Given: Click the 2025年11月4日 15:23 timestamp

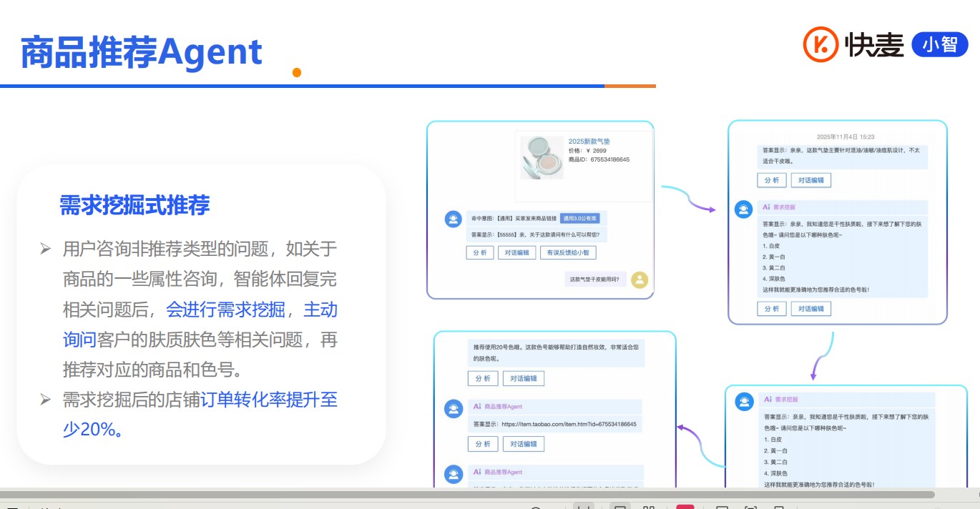Looking at the screenshot, I should (x=846, y=137).
